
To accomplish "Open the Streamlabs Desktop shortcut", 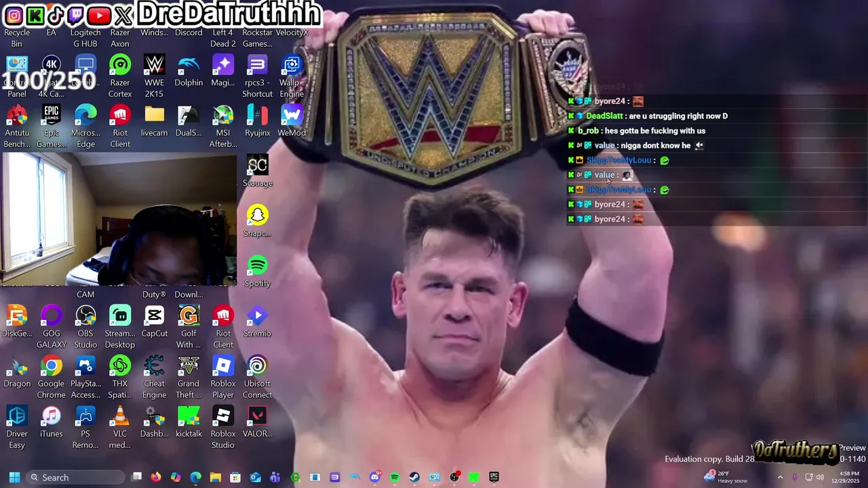I will coord(120,327).
